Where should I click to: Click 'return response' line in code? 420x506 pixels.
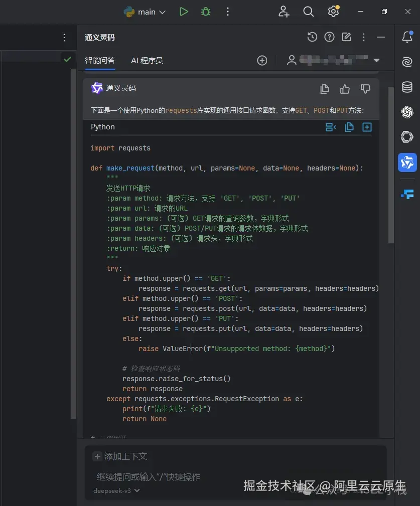coord(153,389)
